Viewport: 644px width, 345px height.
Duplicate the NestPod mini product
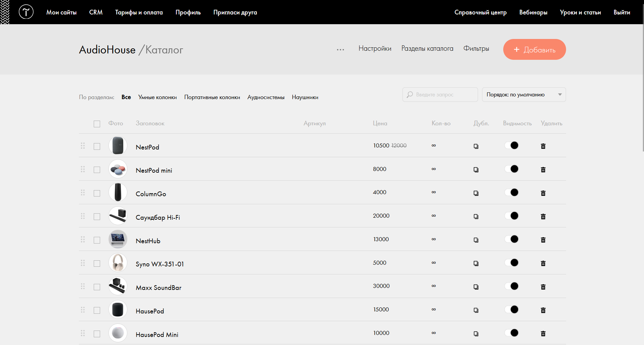point(476,170)
